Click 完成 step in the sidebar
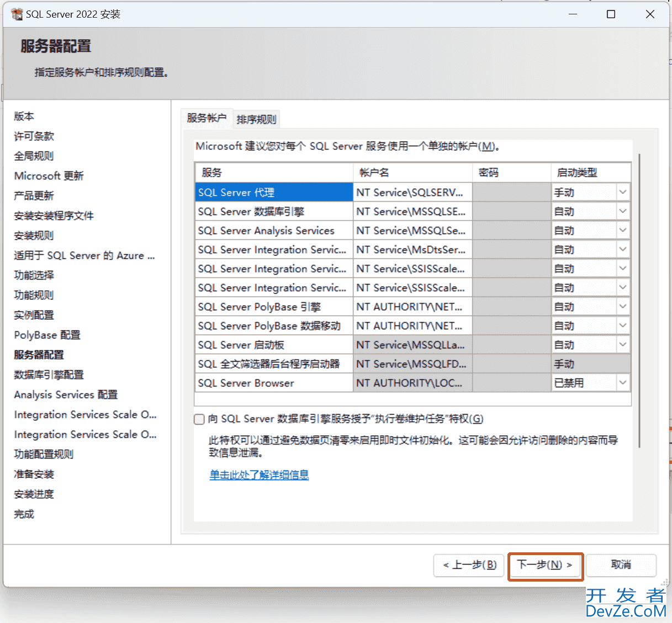The image size is (672, 623). 24,514
